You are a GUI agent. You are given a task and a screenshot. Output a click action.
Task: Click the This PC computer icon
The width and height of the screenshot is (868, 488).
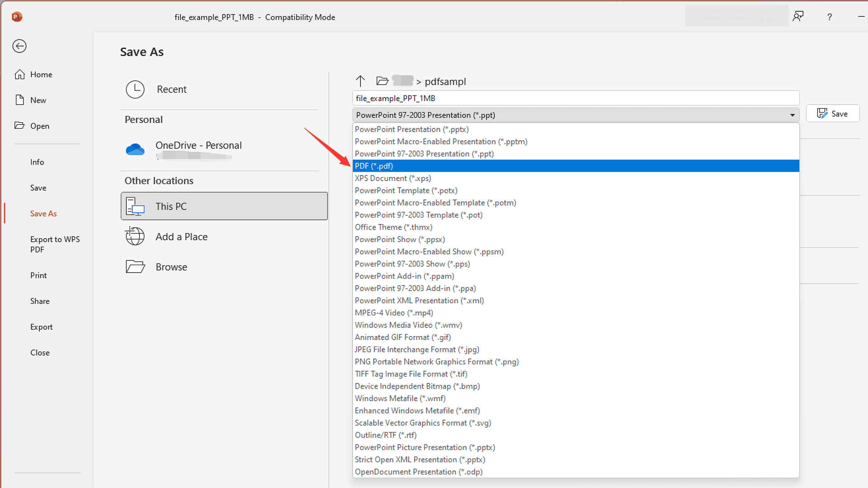pos(135,206)
